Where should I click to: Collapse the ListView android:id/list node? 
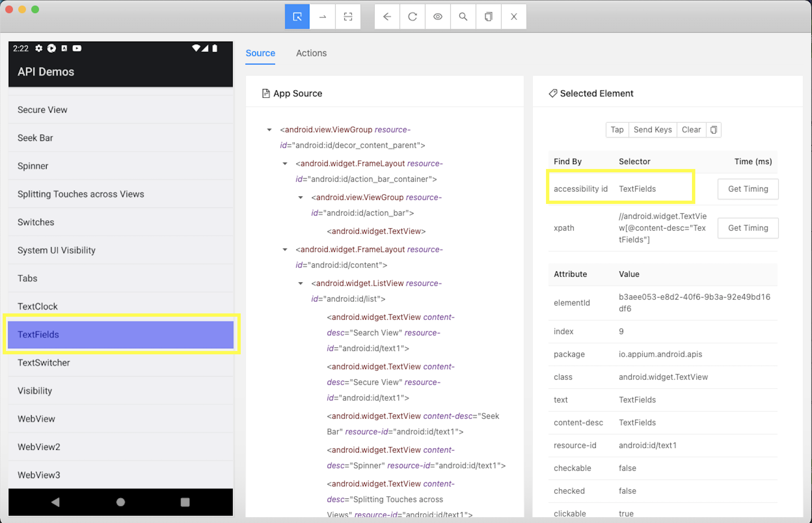click(x=300, y=283)
